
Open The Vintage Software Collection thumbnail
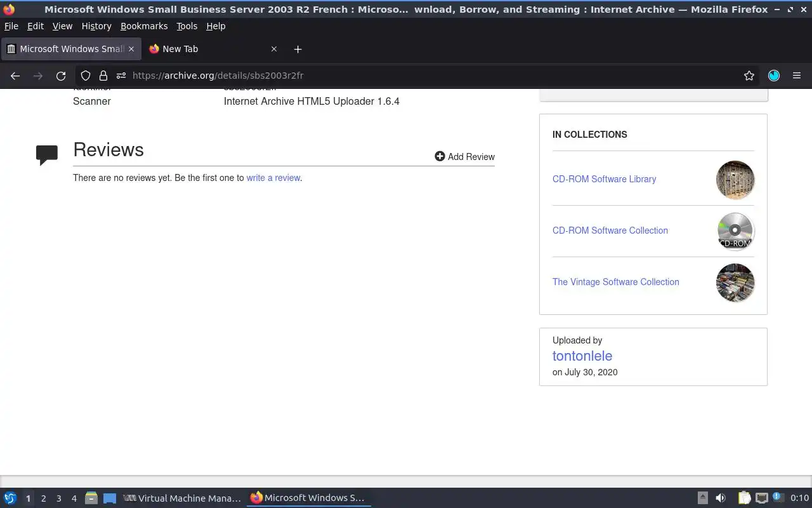coord(735,283)
